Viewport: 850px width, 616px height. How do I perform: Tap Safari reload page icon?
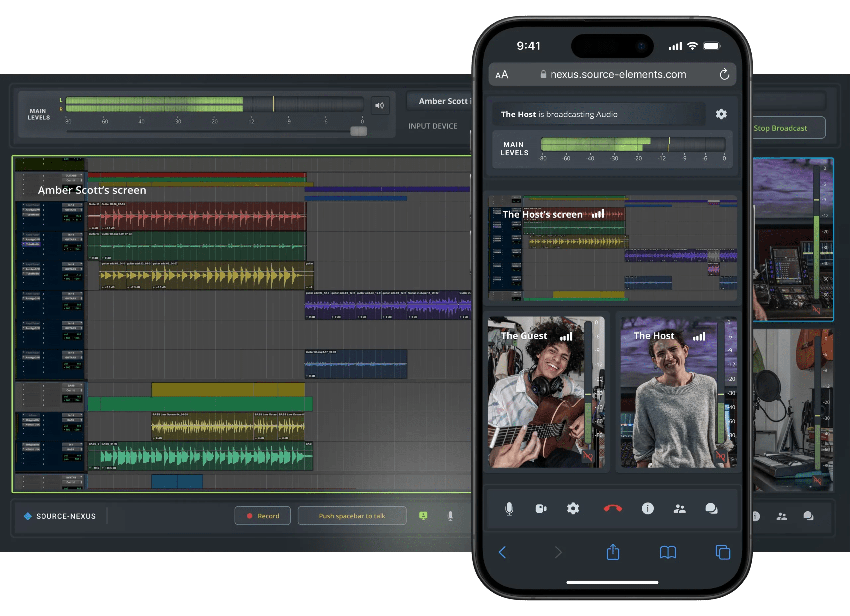click(x=724, y=74)
